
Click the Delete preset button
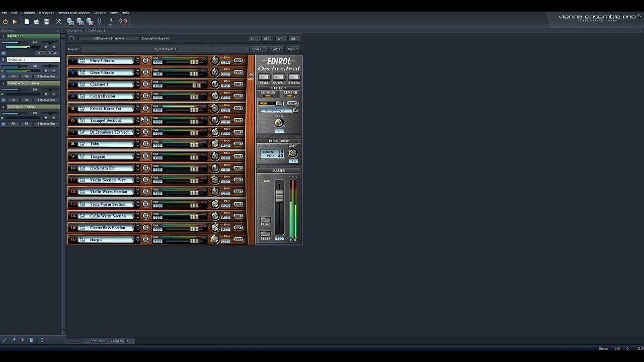(x=276, y=49)
